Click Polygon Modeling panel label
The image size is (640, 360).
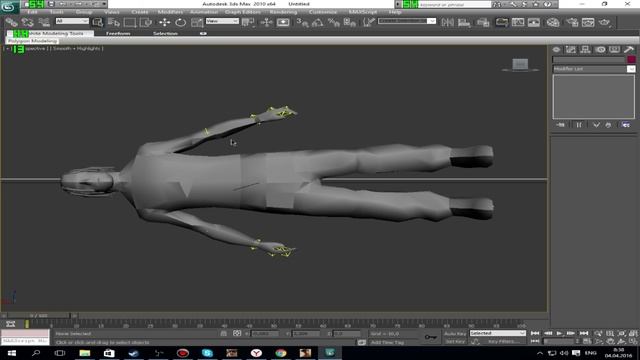pos(32,41)
